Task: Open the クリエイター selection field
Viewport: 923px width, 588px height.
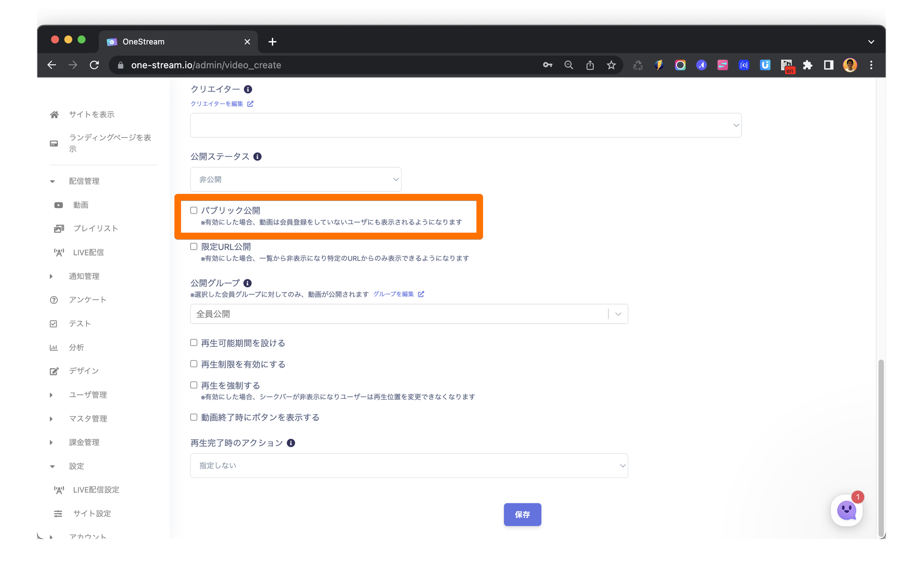Action: point(465,126)
